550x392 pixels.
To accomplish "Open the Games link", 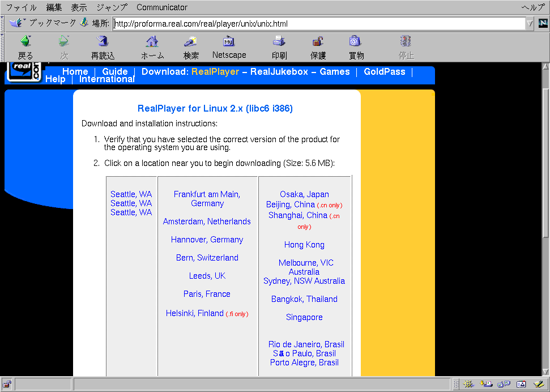I will pos(335,71).
